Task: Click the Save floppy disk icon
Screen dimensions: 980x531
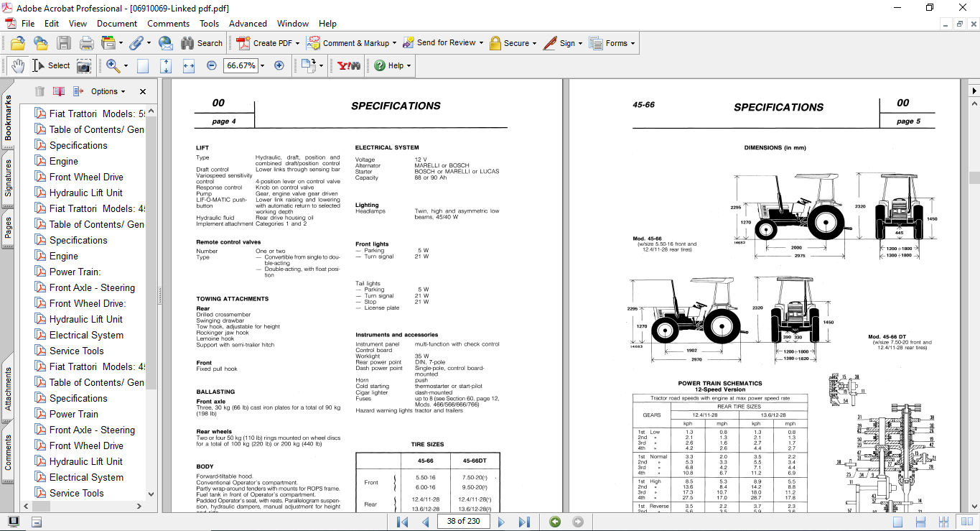Action: pos(64,43)
